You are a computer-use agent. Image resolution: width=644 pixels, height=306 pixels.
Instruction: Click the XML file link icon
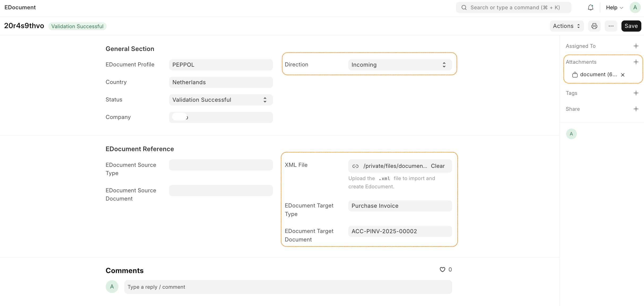pos(355,166)
